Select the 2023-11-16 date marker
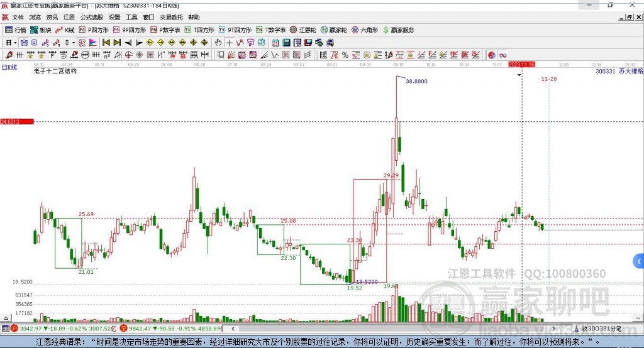644x348 pixels. coord(521,65)
